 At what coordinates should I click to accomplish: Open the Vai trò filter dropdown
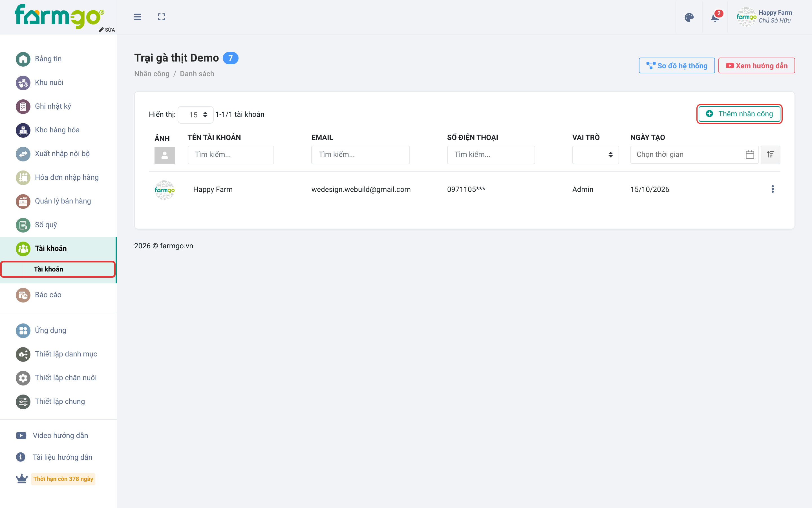595,155
